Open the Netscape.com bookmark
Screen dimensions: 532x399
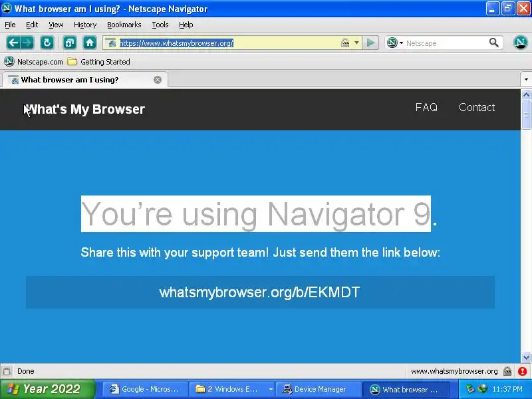coord(34,62)
